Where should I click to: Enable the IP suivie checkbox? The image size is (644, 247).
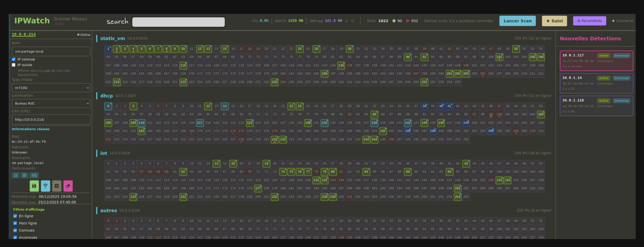point(14,65)
